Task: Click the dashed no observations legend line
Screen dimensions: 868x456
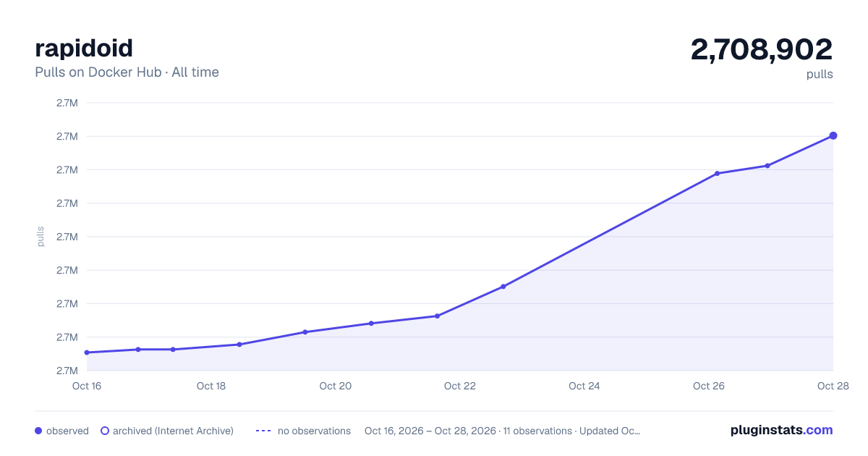Action: (263, 431)
